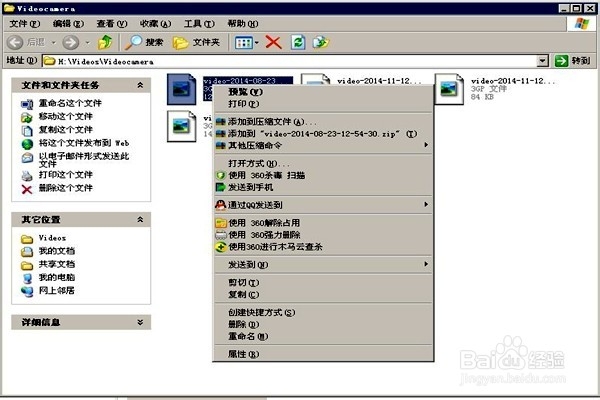Screen dimensions: 600x400
Task: Expand 通过QQ发送到 submenu
Action: coord(323,205)
